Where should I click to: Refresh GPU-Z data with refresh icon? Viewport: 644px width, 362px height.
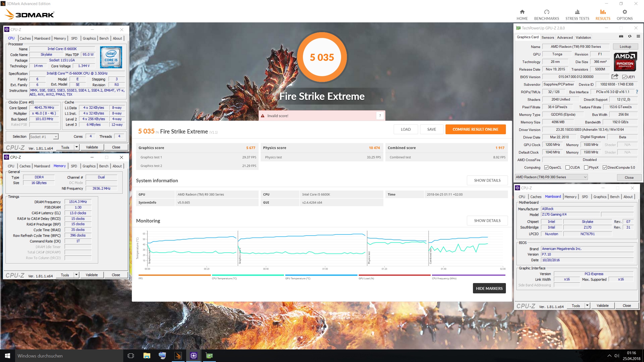630,36
